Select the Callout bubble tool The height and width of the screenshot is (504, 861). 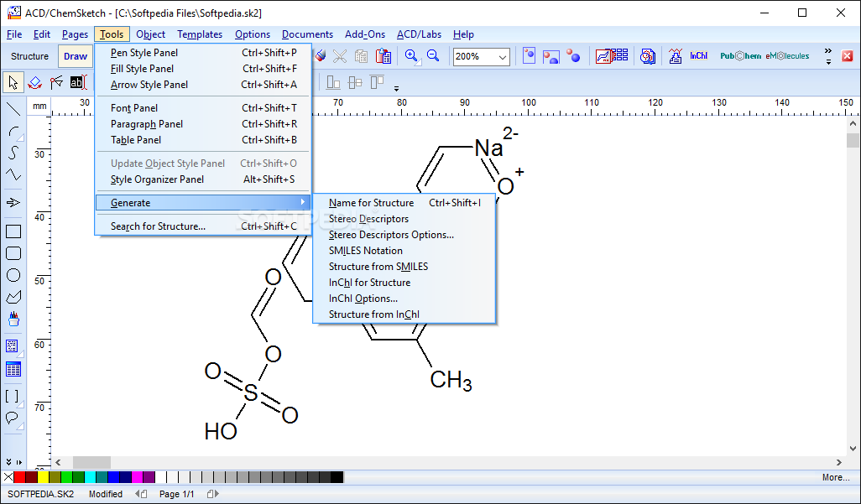[12, 418]
